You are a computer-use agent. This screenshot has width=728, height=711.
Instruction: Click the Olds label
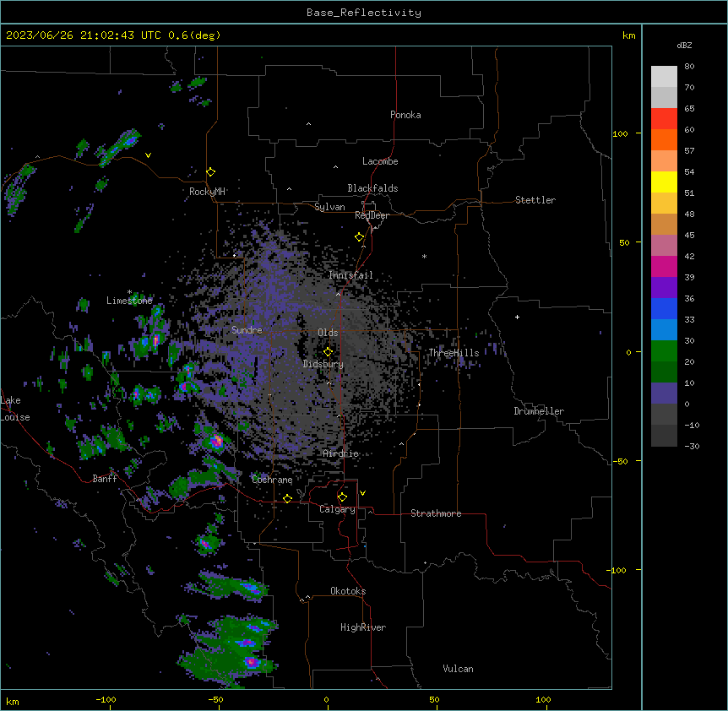[x=328, y=333]
